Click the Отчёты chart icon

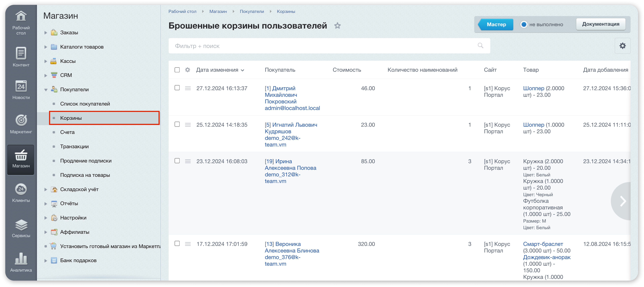(54, 204)
